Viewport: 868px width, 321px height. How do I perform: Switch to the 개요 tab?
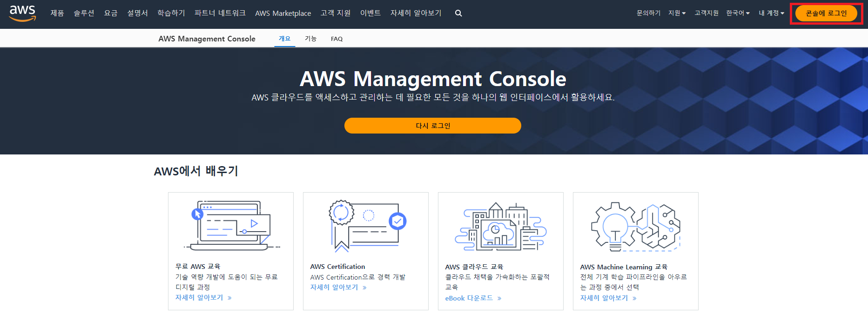click(x=284, y=39)
